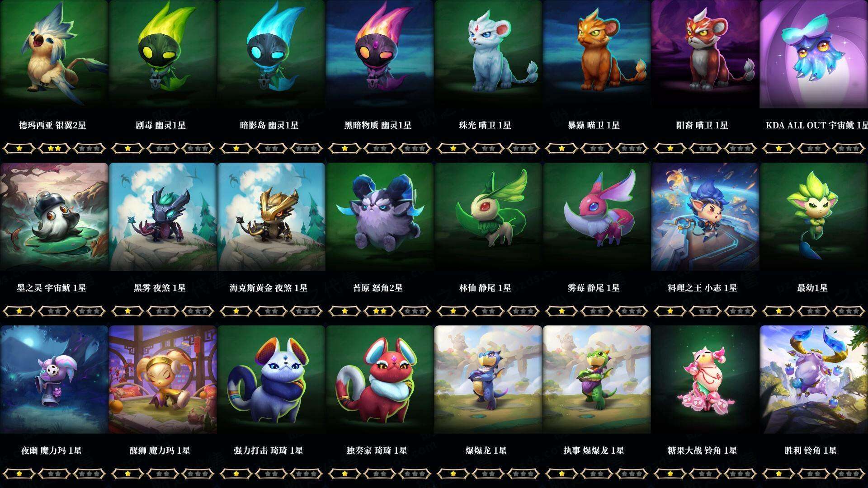Viewport: 868px width, 488px height.
Task: Pick the 糖果大战 铃角 pink candy portrait
Action: (x=705, y=380)
